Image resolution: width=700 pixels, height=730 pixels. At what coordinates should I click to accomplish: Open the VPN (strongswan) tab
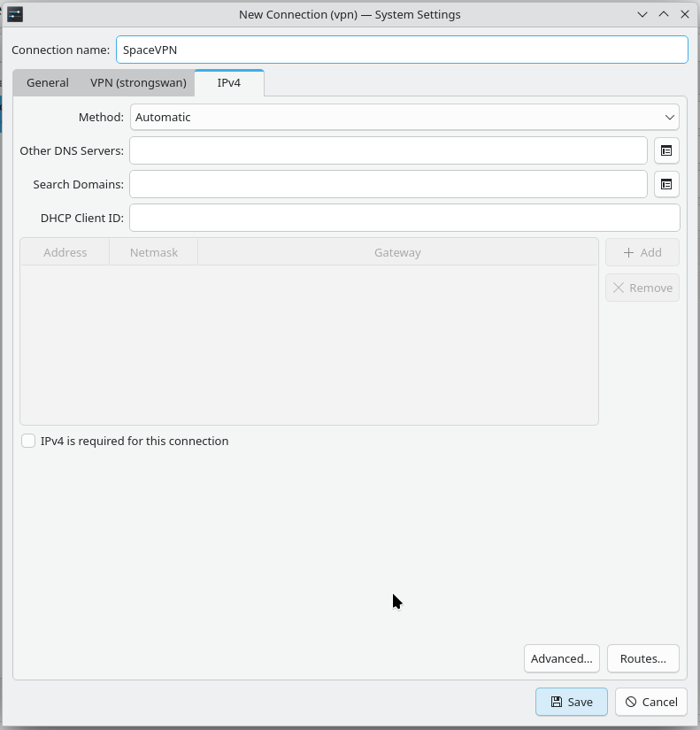click(138, 82)
